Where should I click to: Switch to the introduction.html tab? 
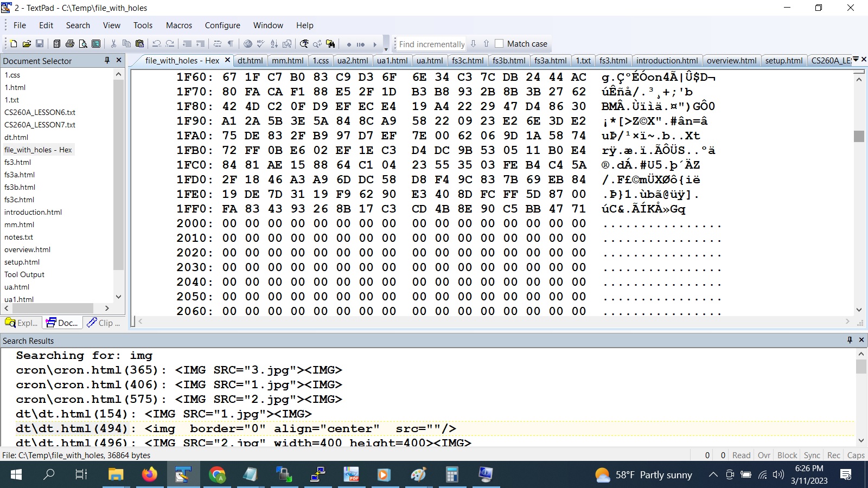click(x=667, y=61)
